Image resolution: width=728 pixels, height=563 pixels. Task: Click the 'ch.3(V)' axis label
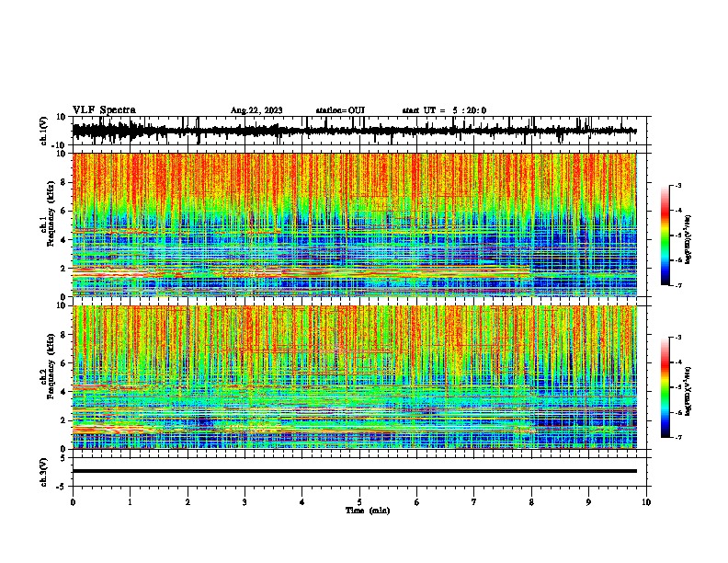coord(44,472)
